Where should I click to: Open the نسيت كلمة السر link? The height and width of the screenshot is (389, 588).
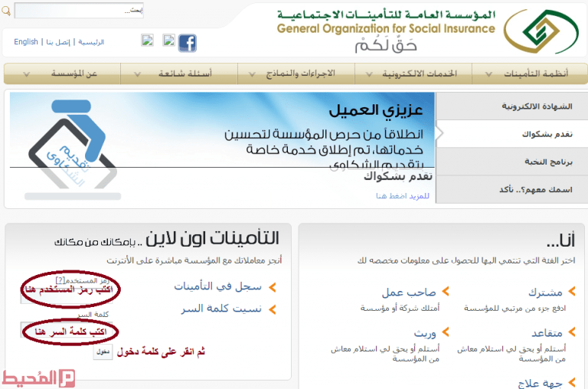click(x=221, y=309)
